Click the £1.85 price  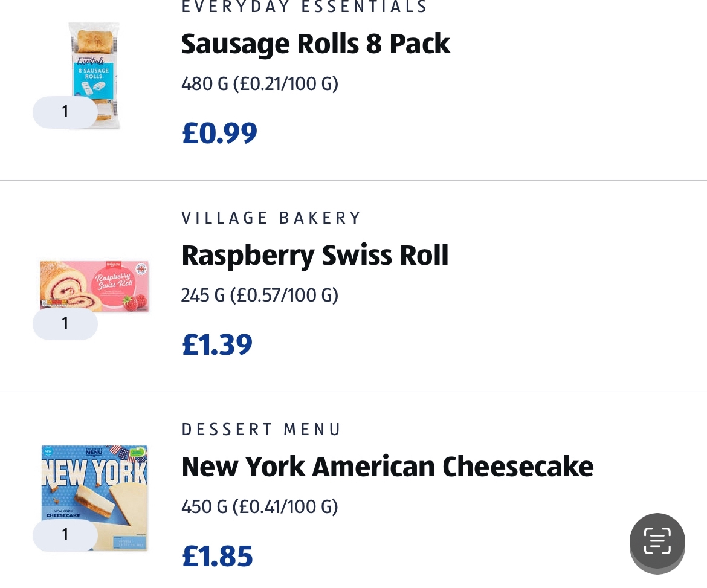(x=218, y=556)
